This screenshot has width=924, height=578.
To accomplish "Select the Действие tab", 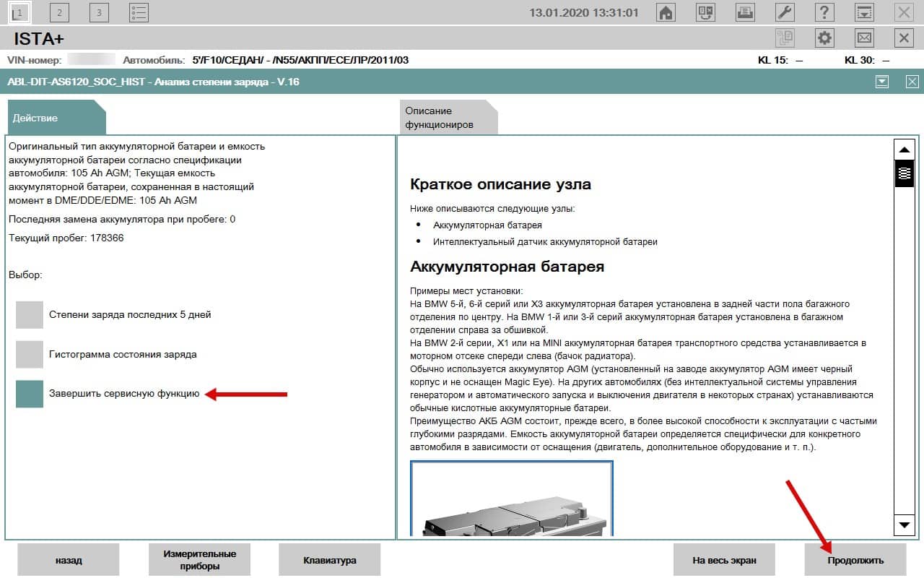I will pos(56,117).
